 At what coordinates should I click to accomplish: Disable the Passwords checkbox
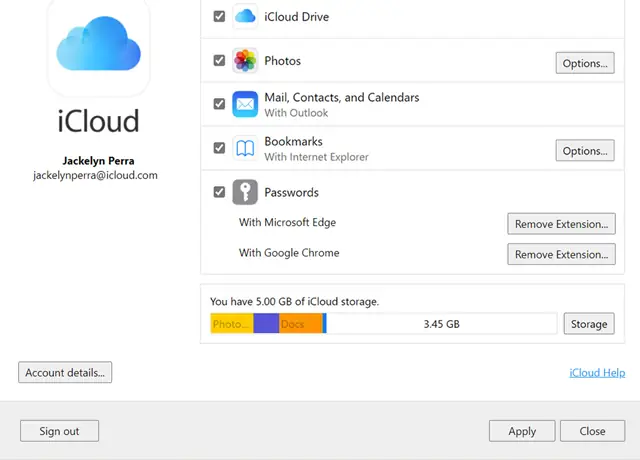219,192
